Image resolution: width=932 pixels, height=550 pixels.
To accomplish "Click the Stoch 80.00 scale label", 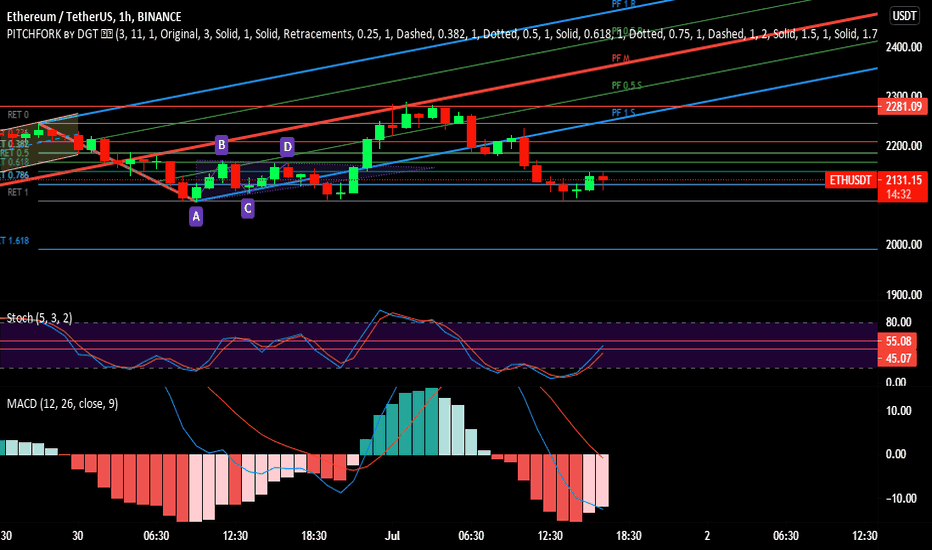I will click(x=898, y=322).
